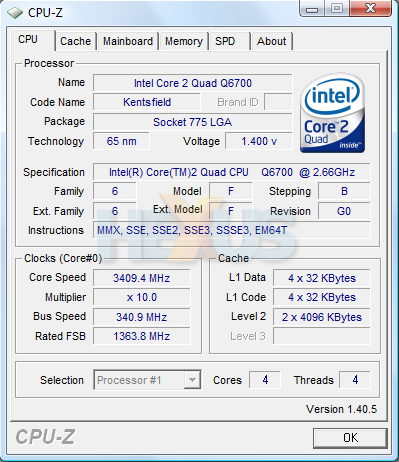Maximize the CPU-Z window
Screen dimensions: 399x462
337,9
